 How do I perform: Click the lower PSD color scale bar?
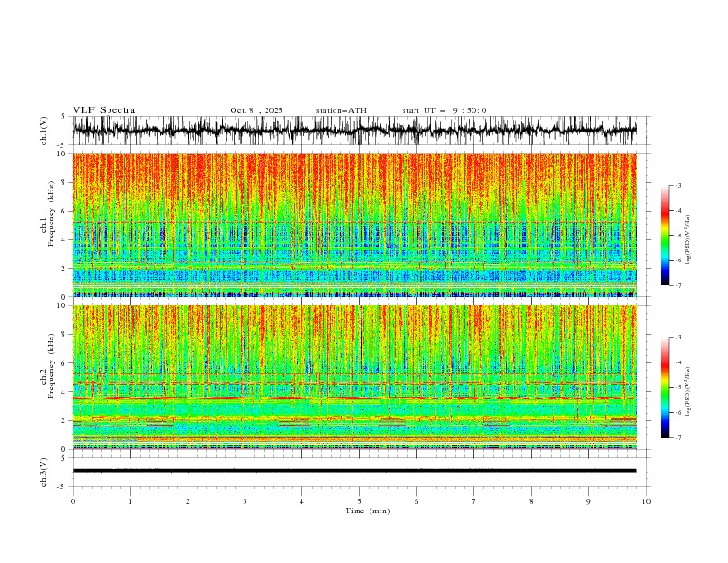point(665,387)
